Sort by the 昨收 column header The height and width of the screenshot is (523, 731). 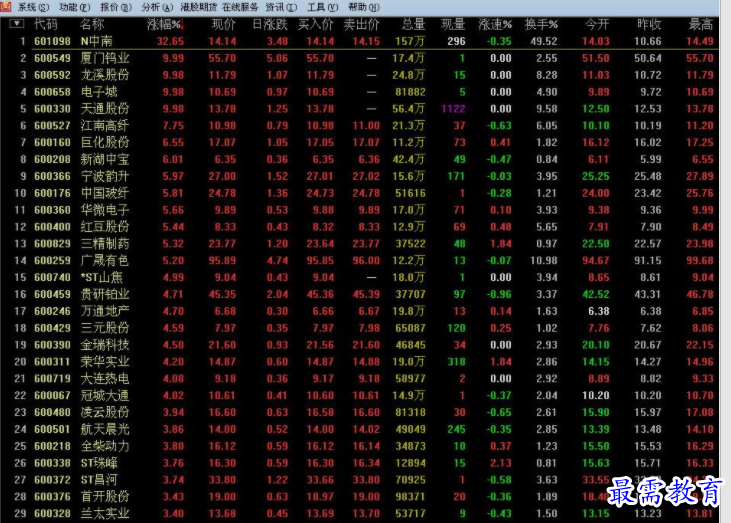[649, 24]
